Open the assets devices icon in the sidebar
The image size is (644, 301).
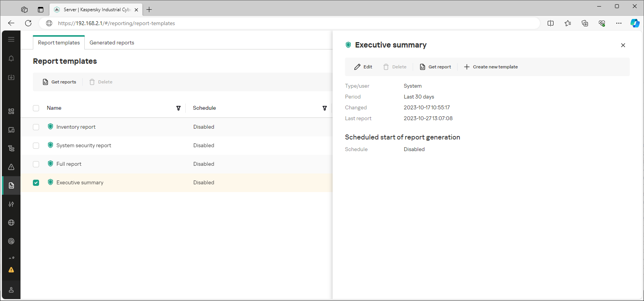tap(11, 130)
